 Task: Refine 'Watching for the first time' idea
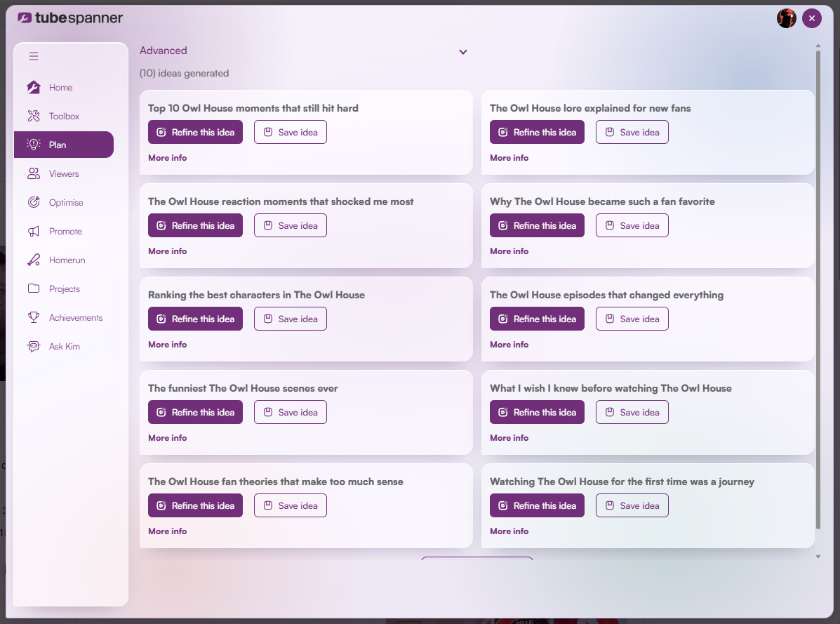click(x=537, y=505)
